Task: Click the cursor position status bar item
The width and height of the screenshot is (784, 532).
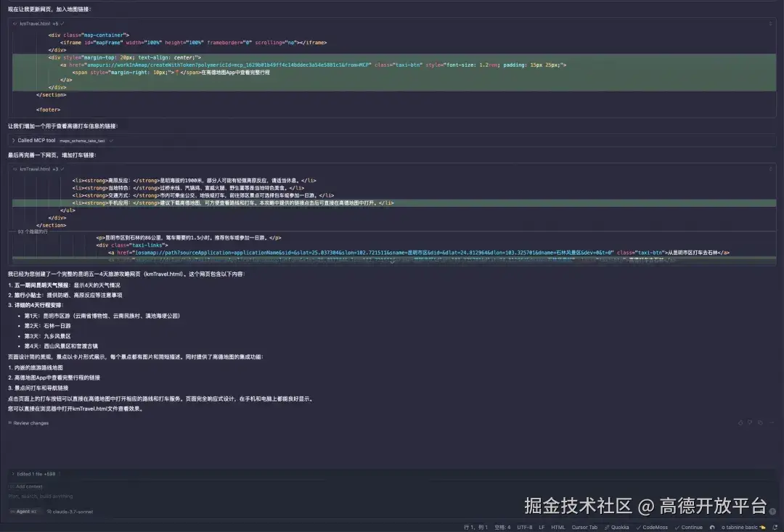Action: click(x=475, y=527)
